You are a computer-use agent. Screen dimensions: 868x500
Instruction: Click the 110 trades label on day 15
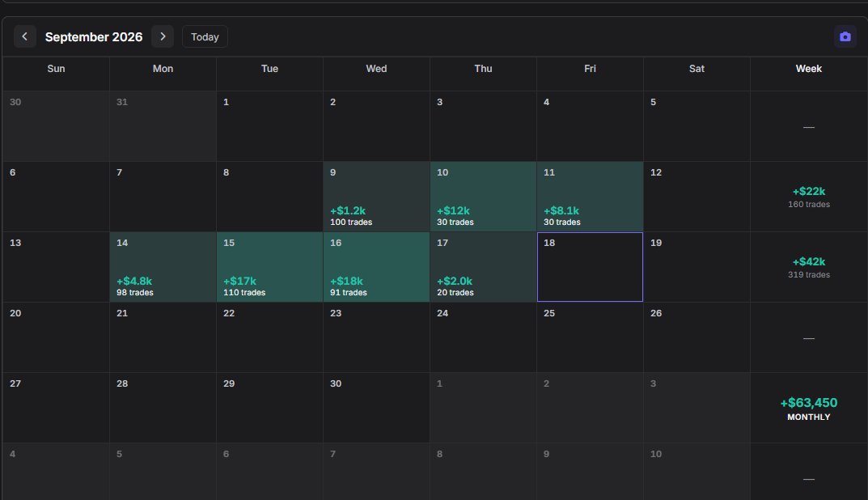(244, 292)
